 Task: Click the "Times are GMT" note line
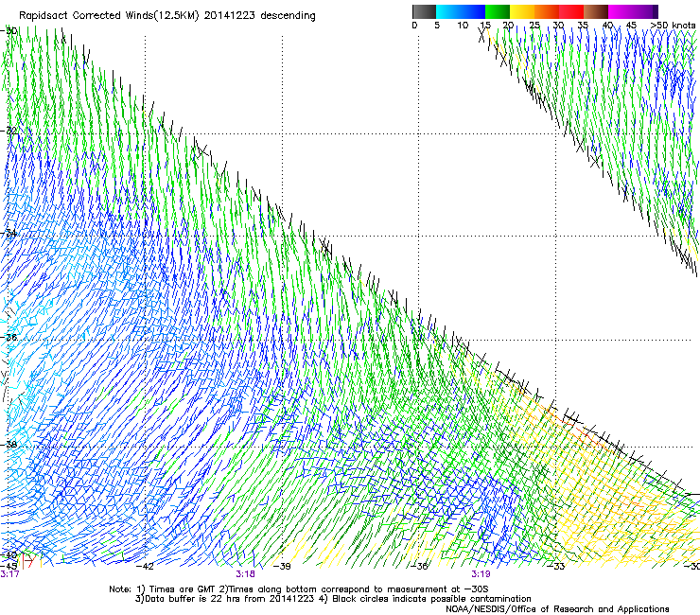click(299, 589)
